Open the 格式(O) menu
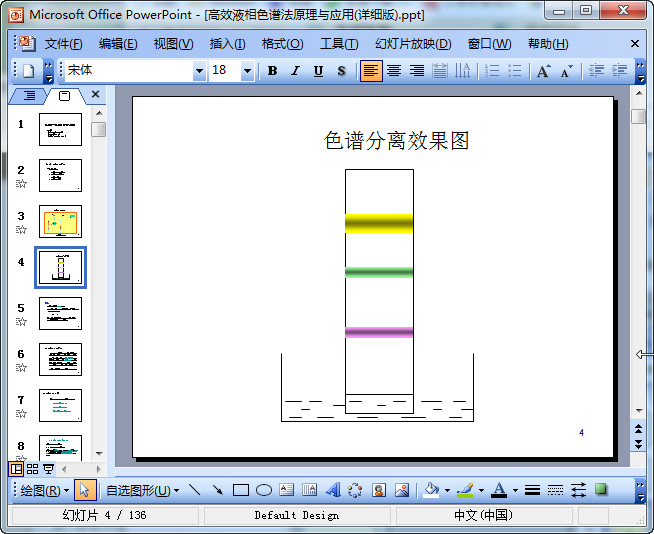The width and height of the screenshot is (654, 534). point(282,43)
